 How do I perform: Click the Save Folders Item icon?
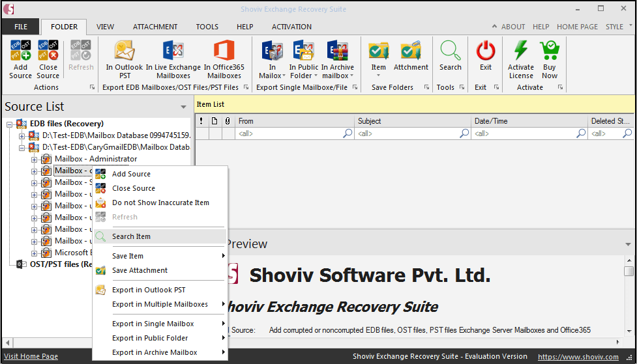tap(379, 50)
